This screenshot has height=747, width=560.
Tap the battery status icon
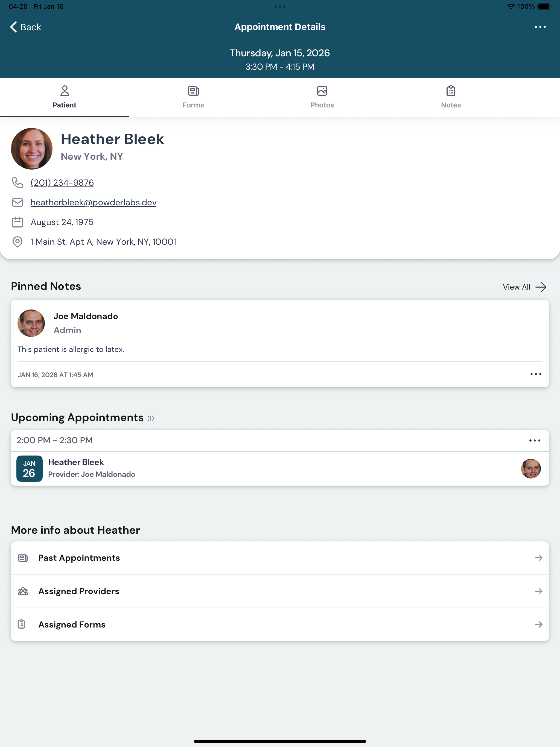(544, 6)
